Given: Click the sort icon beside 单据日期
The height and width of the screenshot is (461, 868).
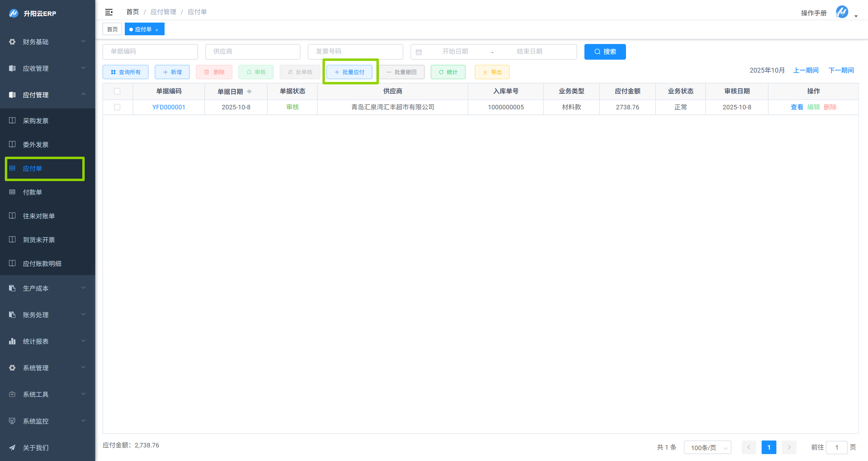Looking at the screenshot, I should coord(249,91).
